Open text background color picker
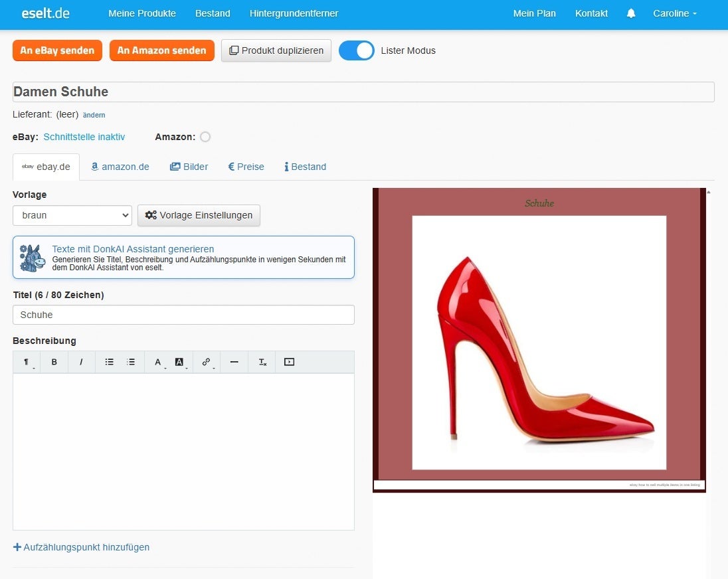The width and height of the screenshot is (728, 579). [x=179, y=362]
